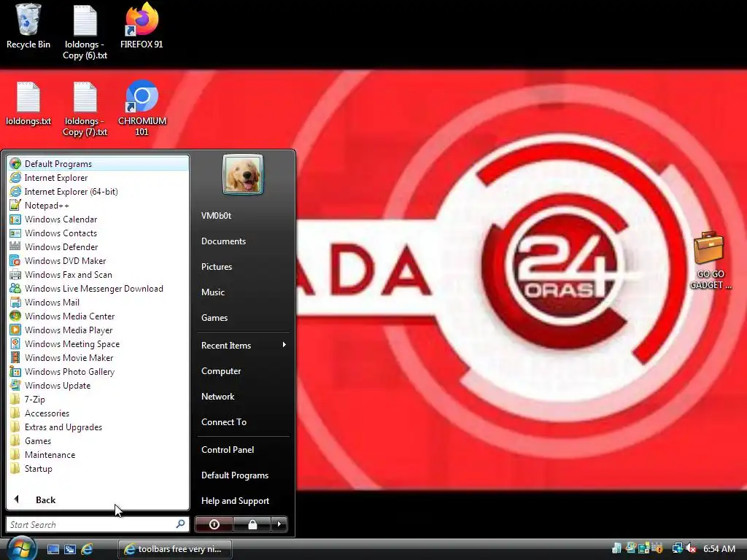Launch Internet Explorer from quick launch

pos(87,549)
